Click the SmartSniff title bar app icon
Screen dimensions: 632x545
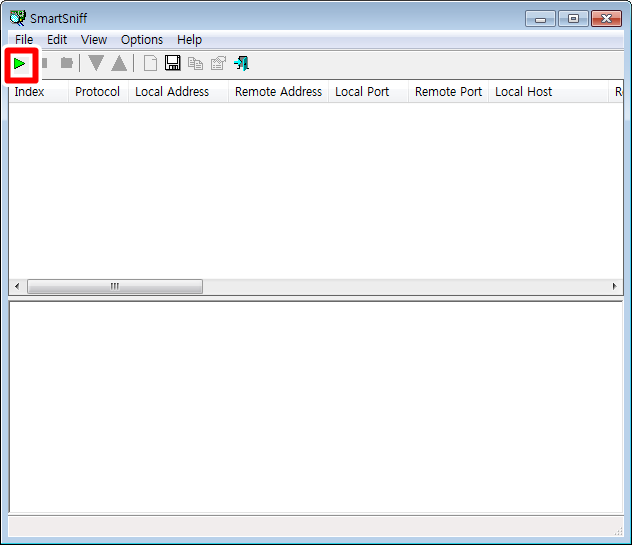pos(18,18)
